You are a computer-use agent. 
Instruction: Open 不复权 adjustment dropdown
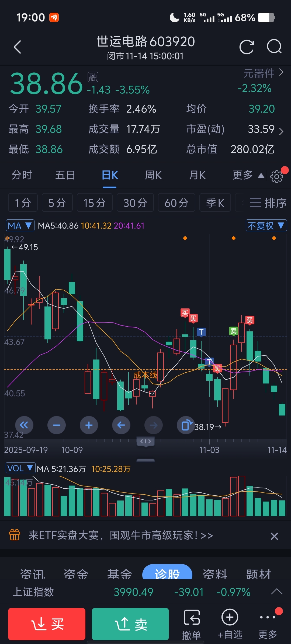click(x=266, y=225)
